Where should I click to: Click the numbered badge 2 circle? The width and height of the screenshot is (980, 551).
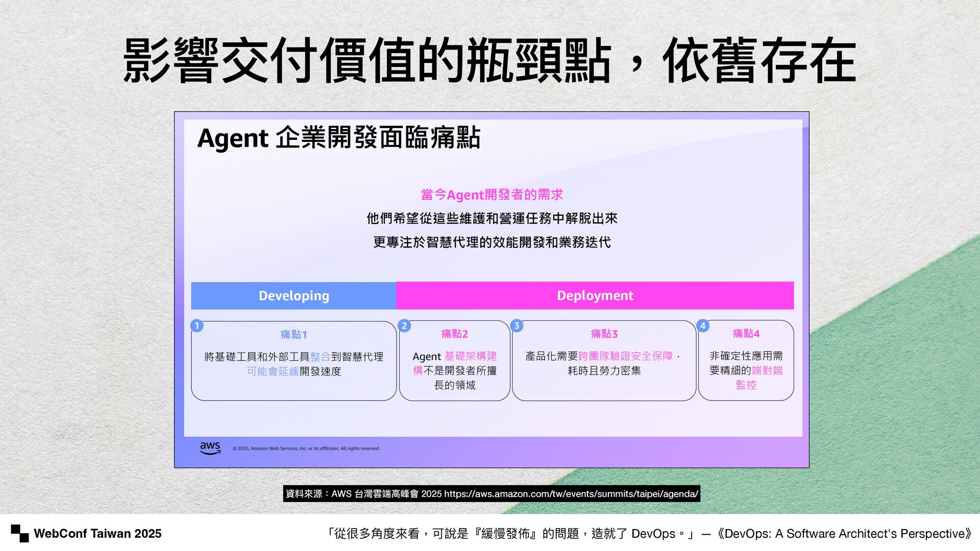coord(404,325)
